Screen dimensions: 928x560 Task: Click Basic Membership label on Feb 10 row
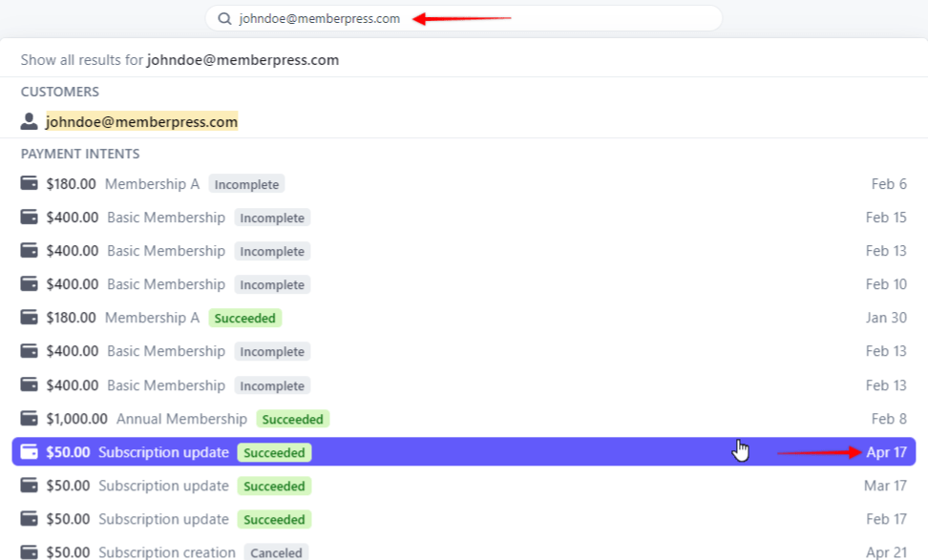[166, 284]
